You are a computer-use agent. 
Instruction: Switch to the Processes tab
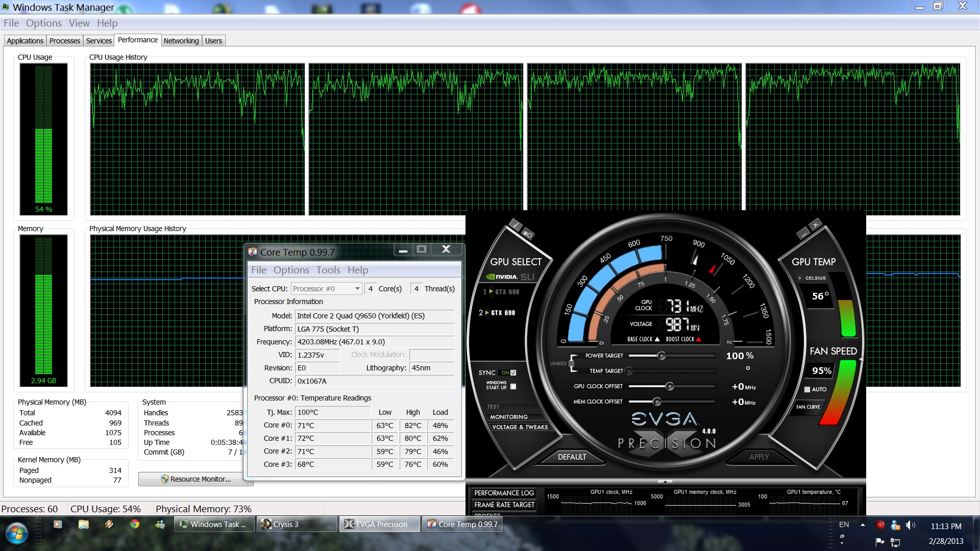[65, 41]
